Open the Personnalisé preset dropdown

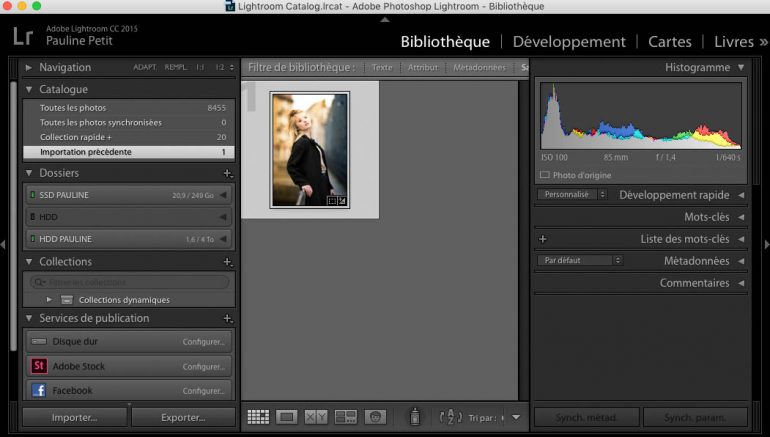[571, 195]
